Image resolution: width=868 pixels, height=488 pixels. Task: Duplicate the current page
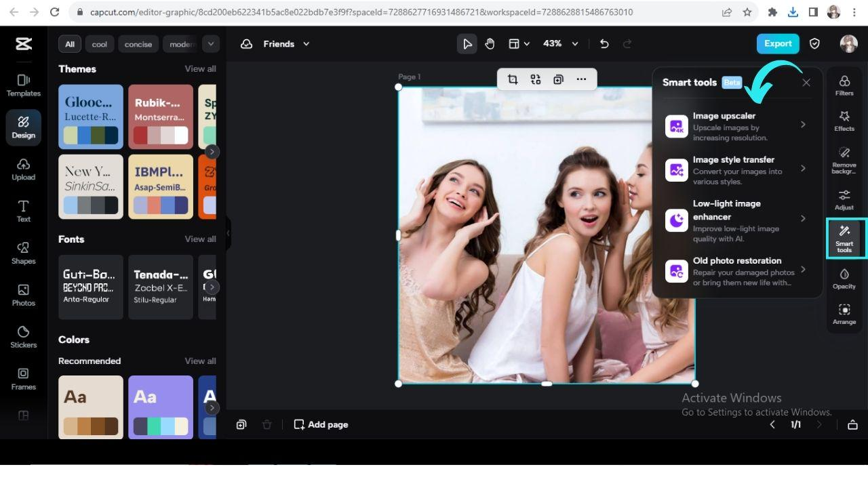pos(241,424)
